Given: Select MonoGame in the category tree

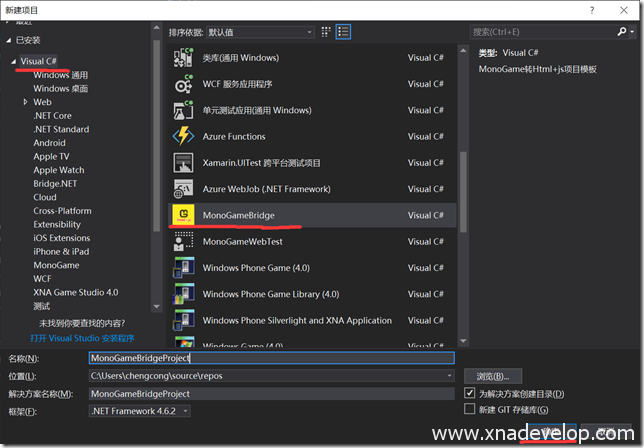Looking at the screenshot, I should coord(56,266).
